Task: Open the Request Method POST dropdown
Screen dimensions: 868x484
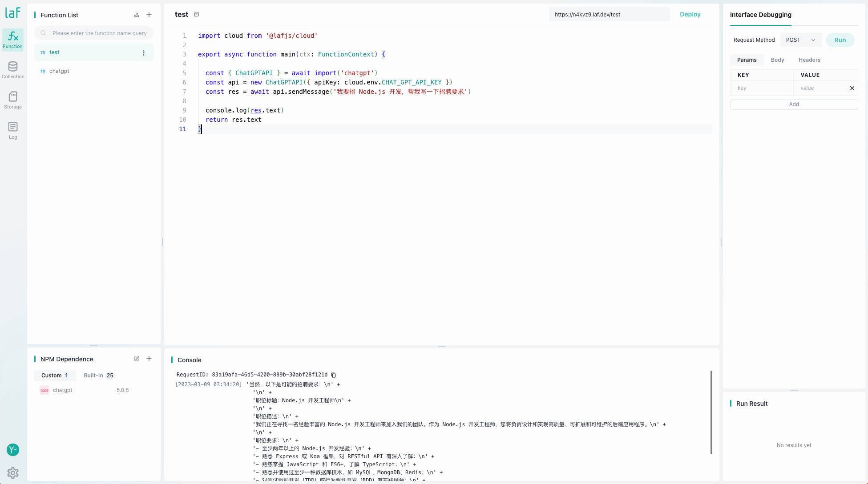Action: [800, 40]
